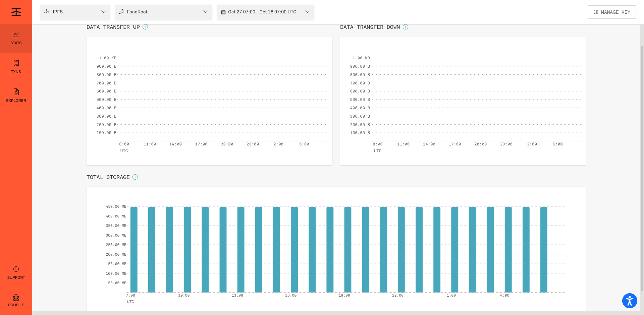This screenshot has width=644, height=315.
Task: Click the first storage bar at 7:00
Action: click(x=134, y=250)
